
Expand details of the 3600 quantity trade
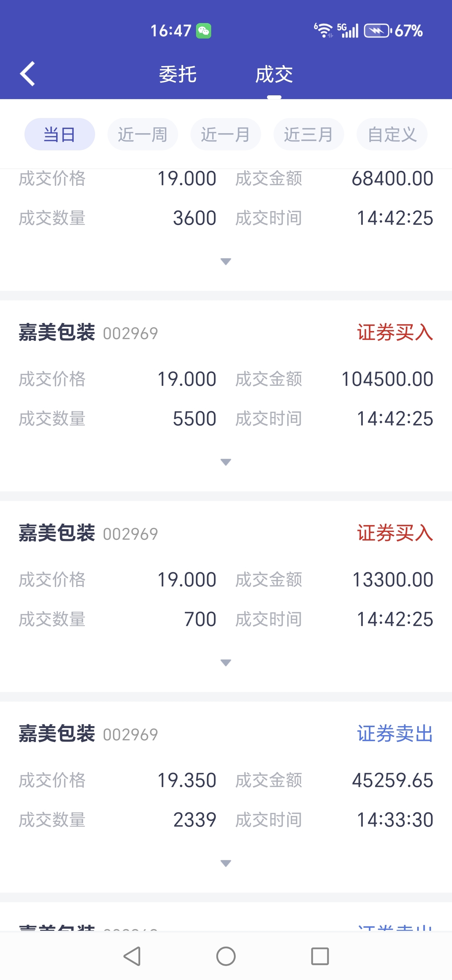pyautogui.click(x=226, y=262)
